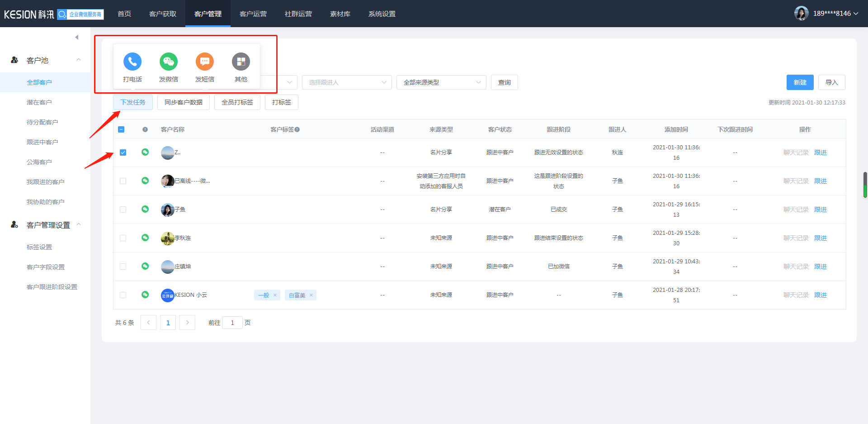Uncheck the first customer row checkbox
868x424 pixels.
(123, 152)
